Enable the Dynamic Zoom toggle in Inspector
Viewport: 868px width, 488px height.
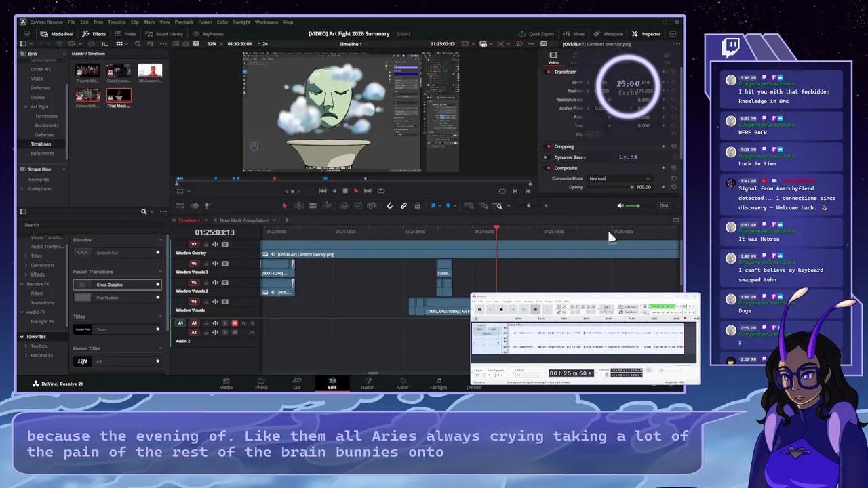pyautogui.click(x=548, y=157)
